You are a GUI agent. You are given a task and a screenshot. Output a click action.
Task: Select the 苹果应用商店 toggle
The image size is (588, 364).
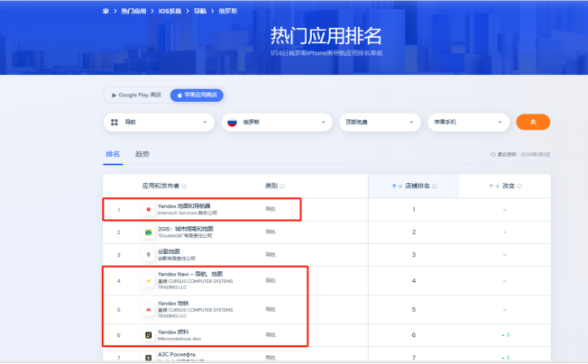(x=197, y=96)
